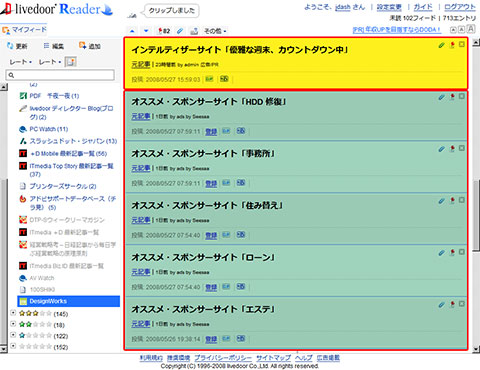Select the DesignWorks feed
Image resolution: width=480 pixels, height=370 pixels.
point(69,301)
